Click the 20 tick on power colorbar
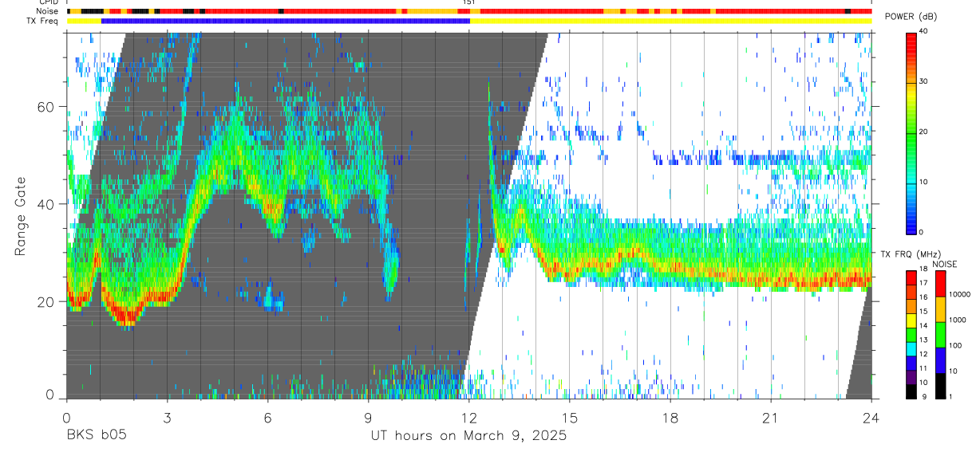Screen dimensions: 980x452 925,132
